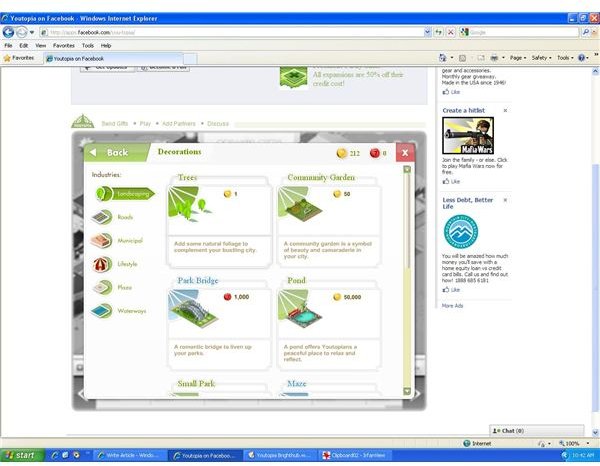Screen dimensions: 600x466
Task: Open the View menu
Action: coord(41,46)
